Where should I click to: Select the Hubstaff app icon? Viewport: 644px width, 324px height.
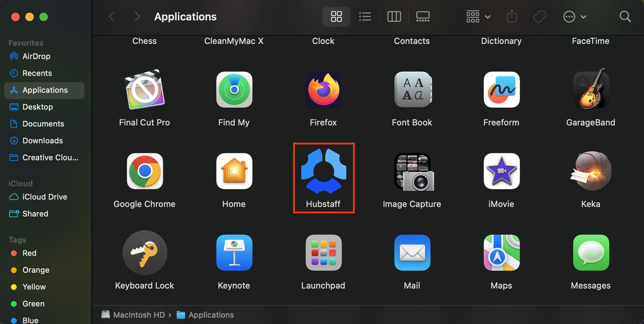324,171
